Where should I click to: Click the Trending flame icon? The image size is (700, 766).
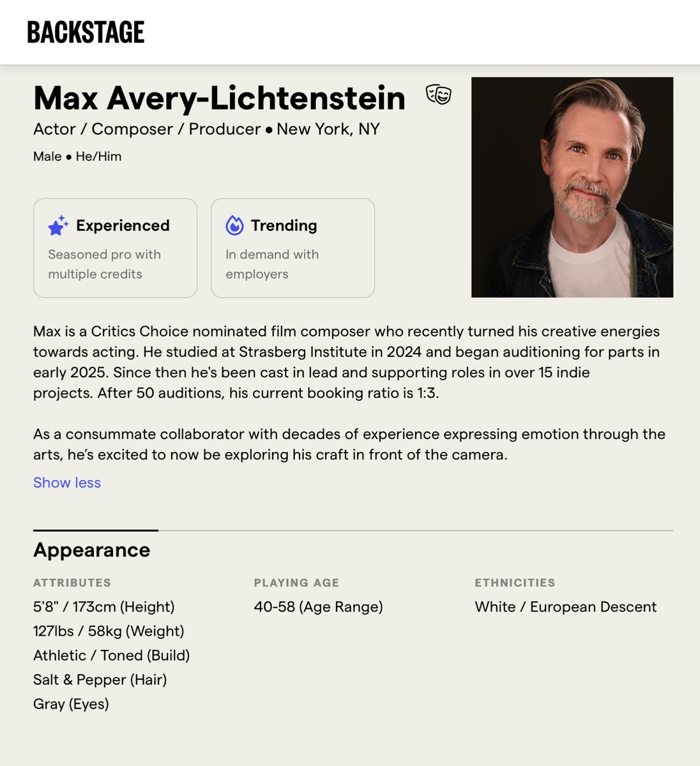(234, 225)
